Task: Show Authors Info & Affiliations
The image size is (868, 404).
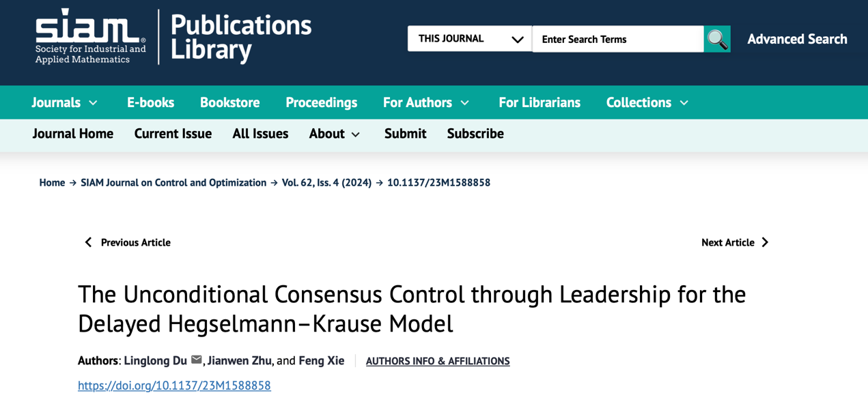Action: click(438, 361)
